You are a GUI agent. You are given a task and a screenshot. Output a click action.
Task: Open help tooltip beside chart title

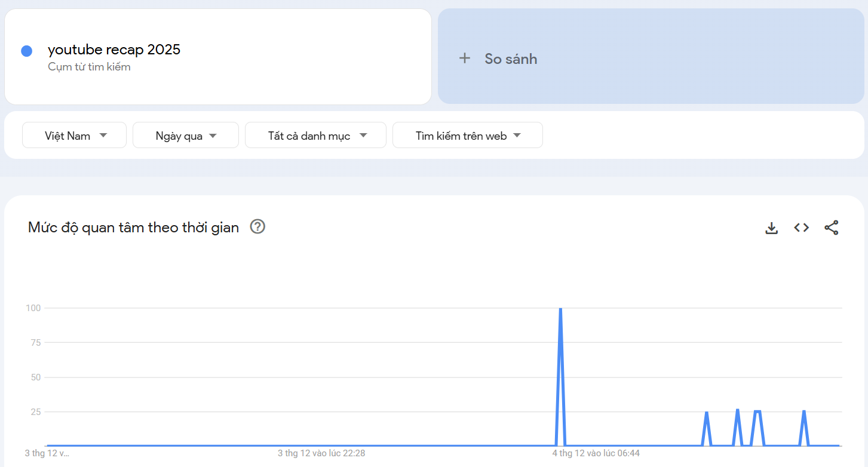[257, 226]
